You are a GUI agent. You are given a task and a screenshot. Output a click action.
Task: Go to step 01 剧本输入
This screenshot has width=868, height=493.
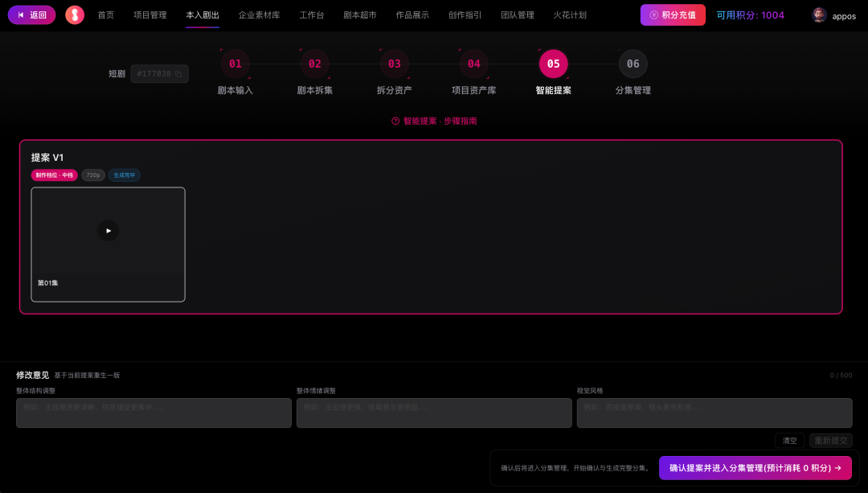coord(235,72)
